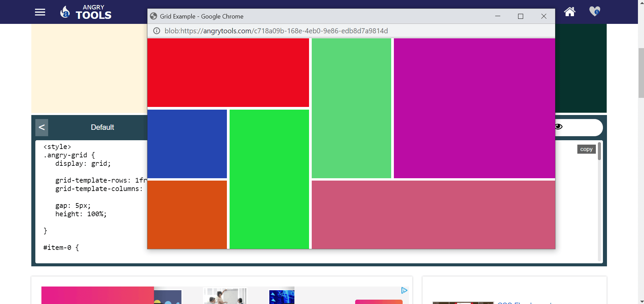Minimize the Grid Example popup window
The image size is (644, 304).
point(498,16)
